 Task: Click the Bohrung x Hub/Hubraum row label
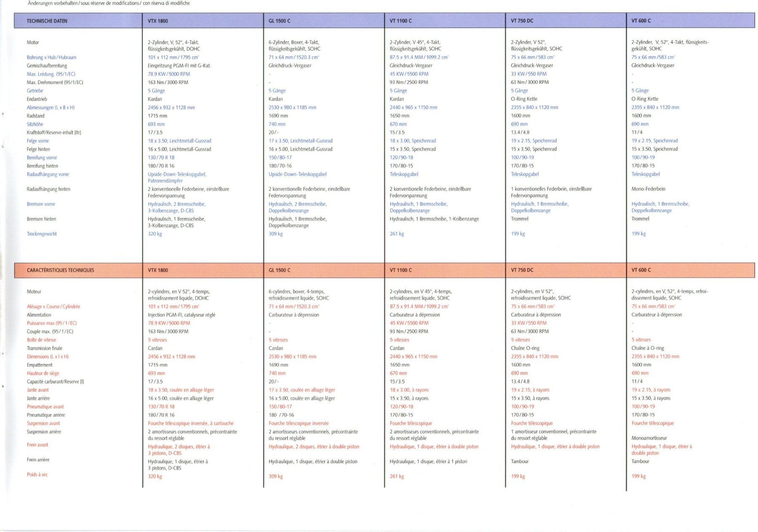51,57
